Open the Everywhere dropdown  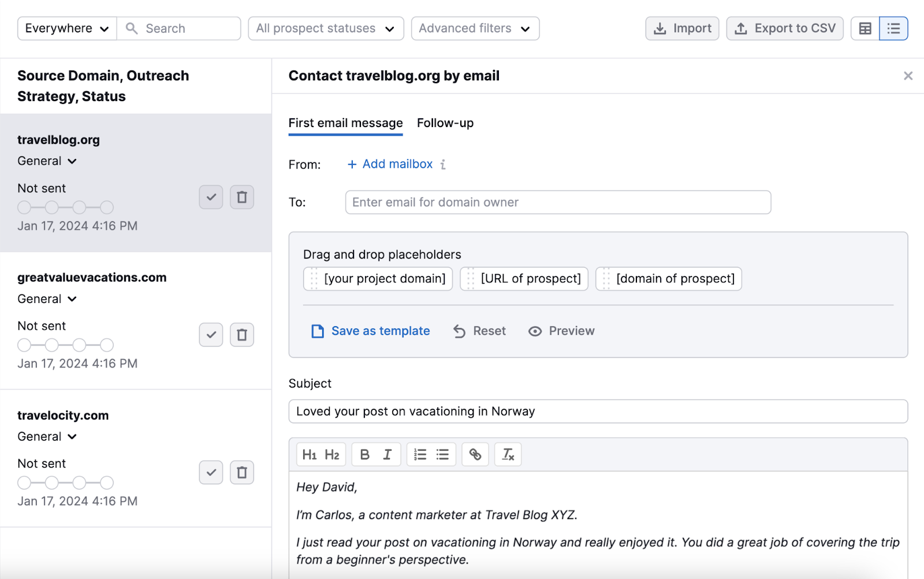[66, 28]
